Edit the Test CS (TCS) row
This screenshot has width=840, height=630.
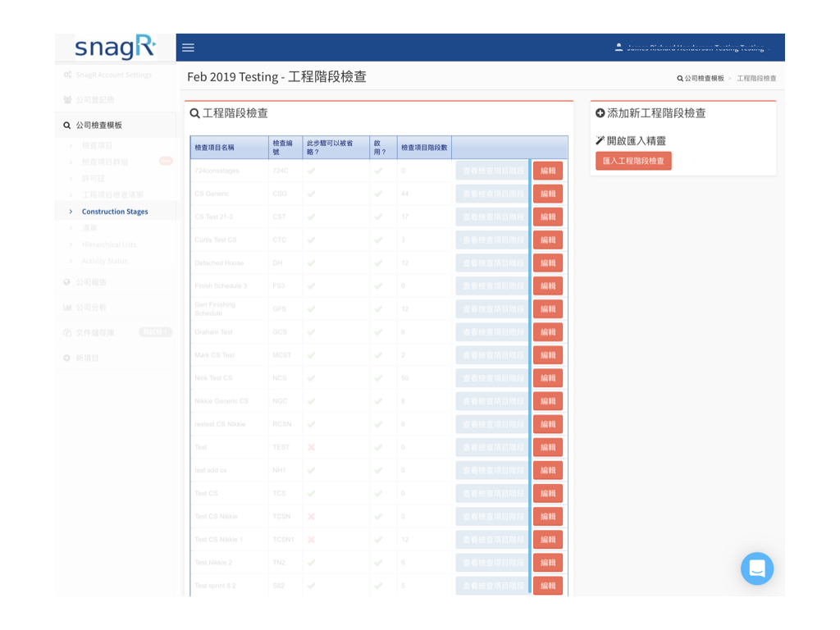click(547, 493)
